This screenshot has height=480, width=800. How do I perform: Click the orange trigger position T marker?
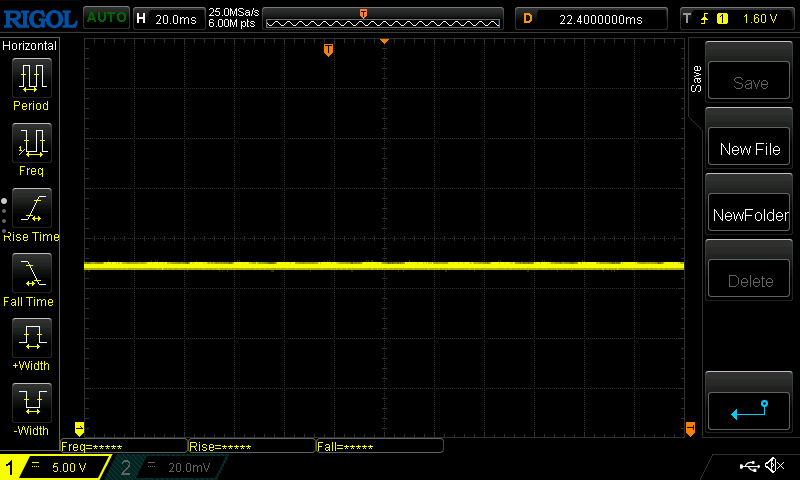click(x=329, y=50)
